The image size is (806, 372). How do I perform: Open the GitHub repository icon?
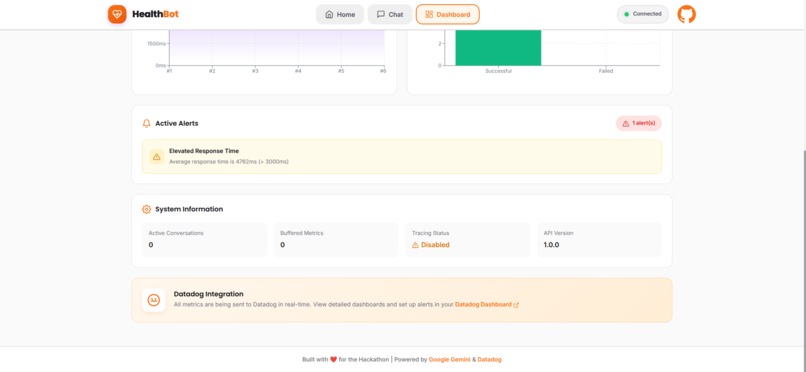[x=686, y=14]
